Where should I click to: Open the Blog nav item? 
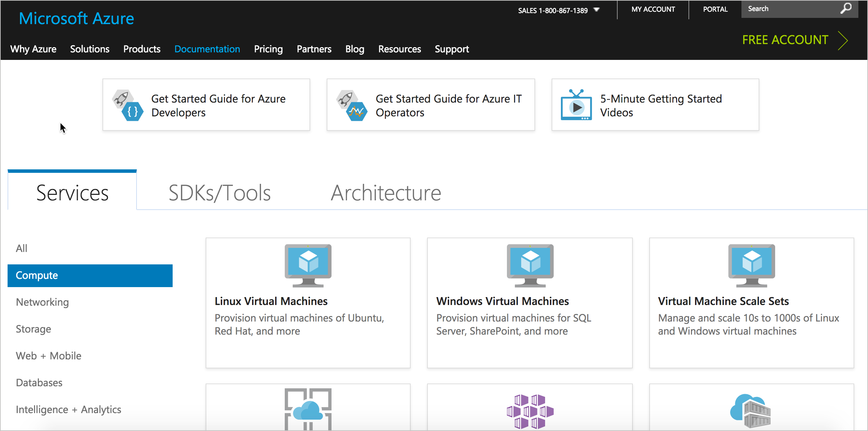click(x=355, y=49)
